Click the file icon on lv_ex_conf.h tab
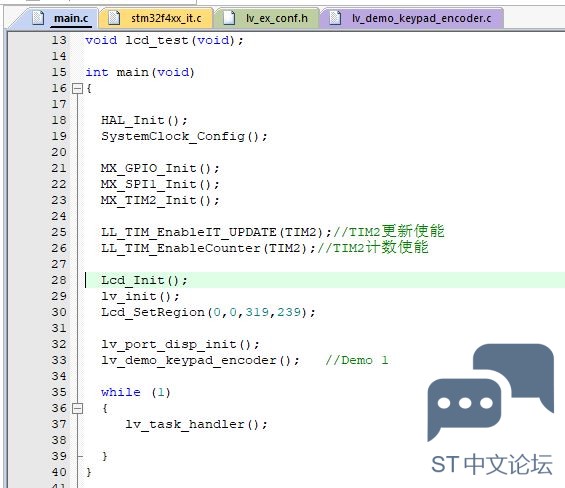The image size is (565, 488). (229, 18)
